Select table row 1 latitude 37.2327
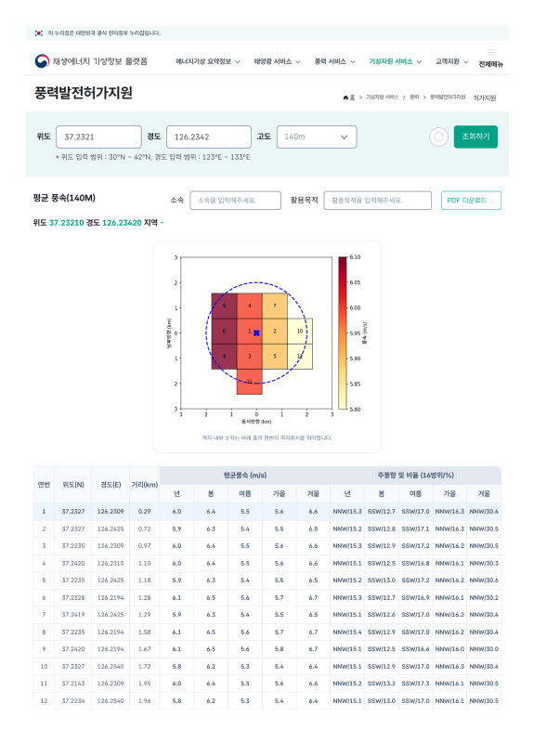The width and height of the screenshot is (534, 756). [x=73, y=512]
